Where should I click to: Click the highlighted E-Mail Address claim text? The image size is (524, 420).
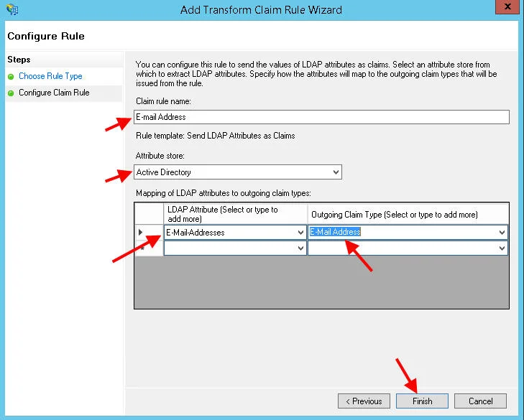click(x=335, y=232)
